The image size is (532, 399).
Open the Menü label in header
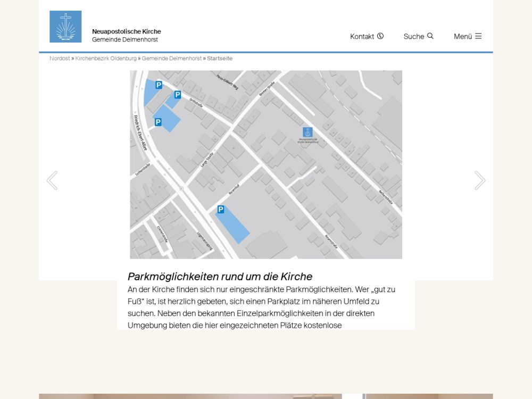(462, 36)
